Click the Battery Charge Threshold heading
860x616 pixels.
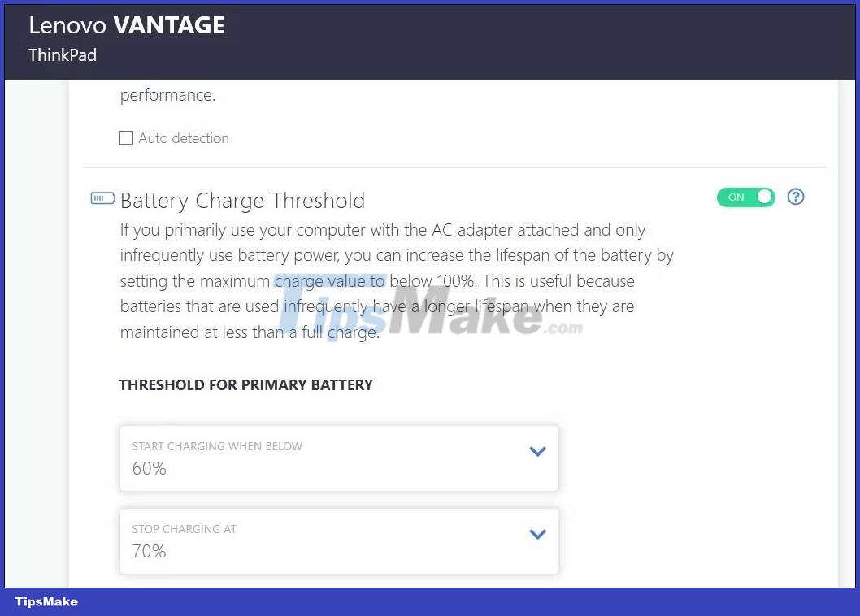click(242, 201)
